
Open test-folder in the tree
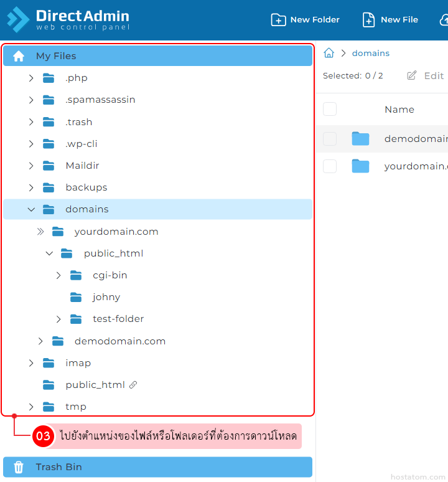pos(118,319)
